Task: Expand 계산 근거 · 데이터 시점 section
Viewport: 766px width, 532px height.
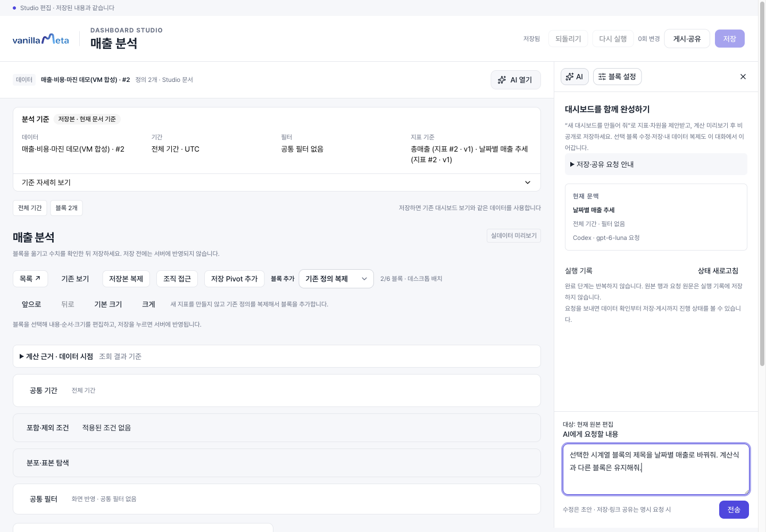Action: pyautogui.click(x=277, y=356)
